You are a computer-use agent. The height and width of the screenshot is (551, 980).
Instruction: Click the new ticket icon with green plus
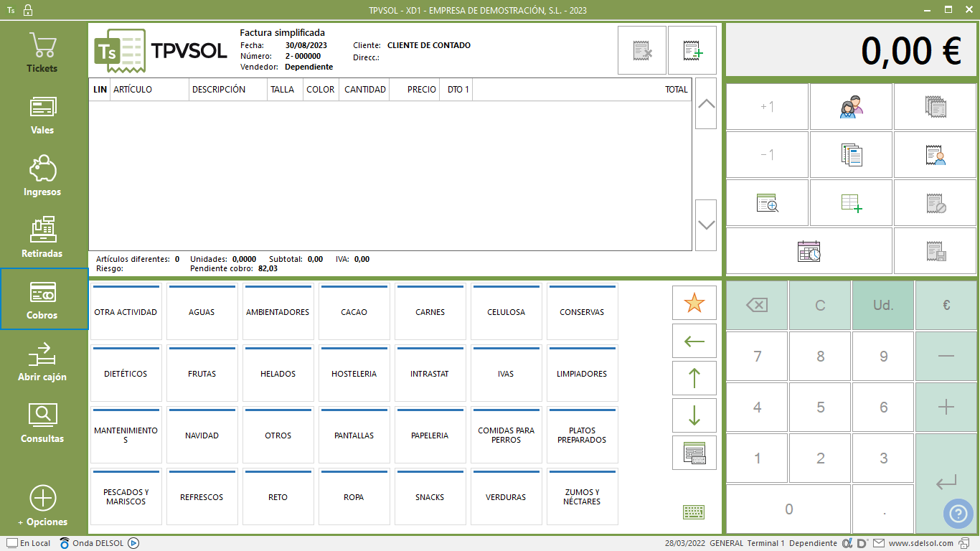692,50
